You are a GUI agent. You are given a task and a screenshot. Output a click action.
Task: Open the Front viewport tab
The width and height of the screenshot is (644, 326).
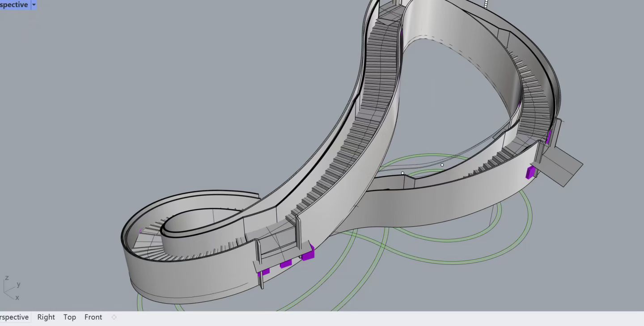click(x=93, y=317)
